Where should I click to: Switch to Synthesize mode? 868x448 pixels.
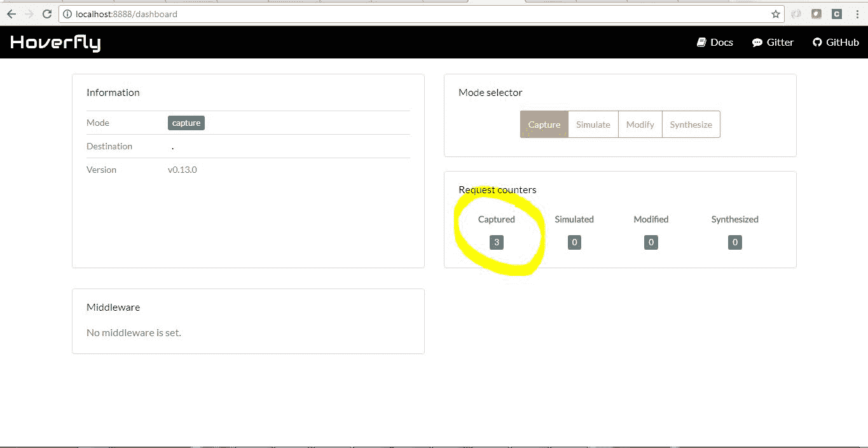pyautogui.click(x=691, y=125)
